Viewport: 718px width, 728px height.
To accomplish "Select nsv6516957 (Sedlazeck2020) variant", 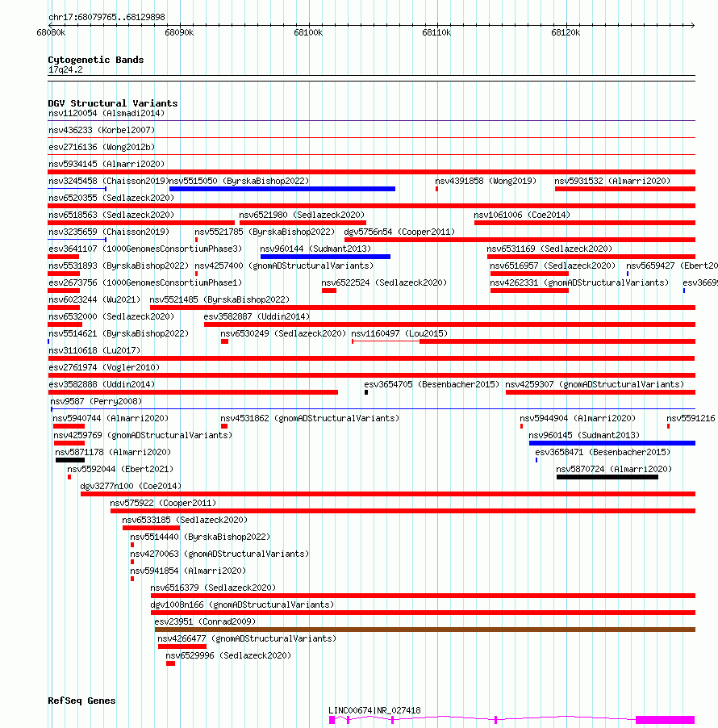I will tap(553, 266).
